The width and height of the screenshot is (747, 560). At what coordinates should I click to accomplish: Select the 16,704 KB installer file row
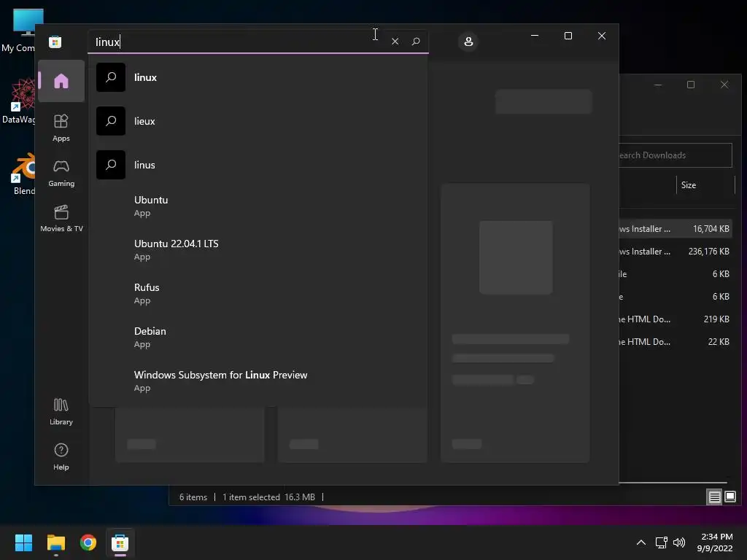click(676, 228)
